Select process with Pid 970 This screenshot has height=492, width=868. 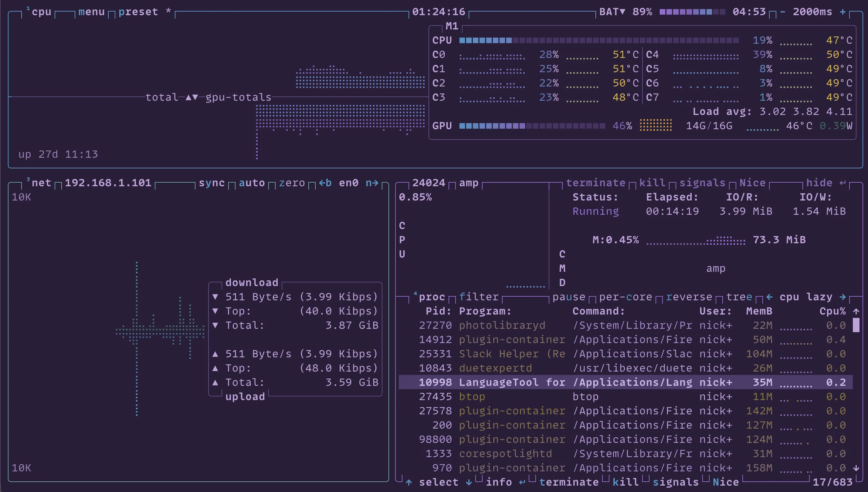tap(626, 468)
